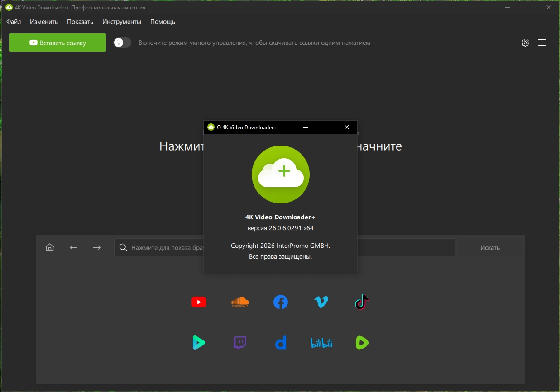Navigate back in the built-in browser
Viewport: 560px width, 392px height.
(x=73, y=247)
